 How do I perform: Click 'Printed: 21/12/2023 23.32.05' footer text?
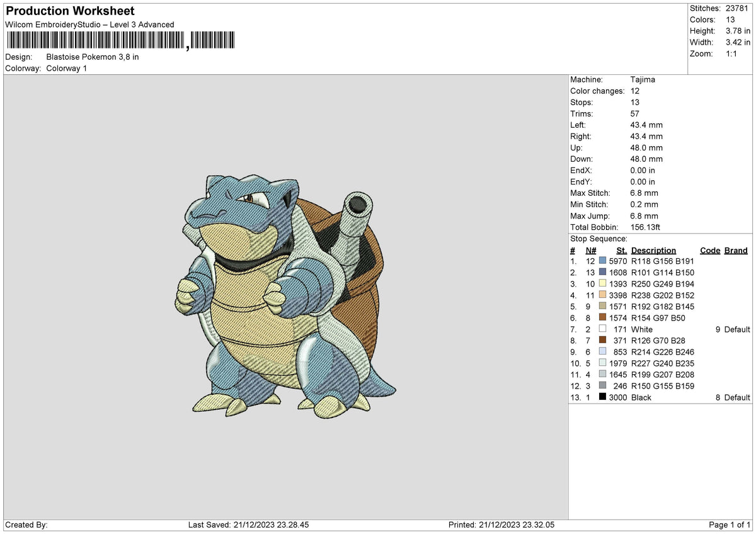[x=501, y=525]
